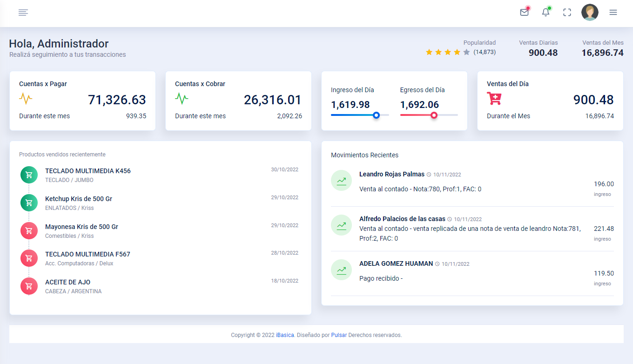
Task: Open the Pulsar designer link
Action: pyautogui.click(x=339, y=335)
